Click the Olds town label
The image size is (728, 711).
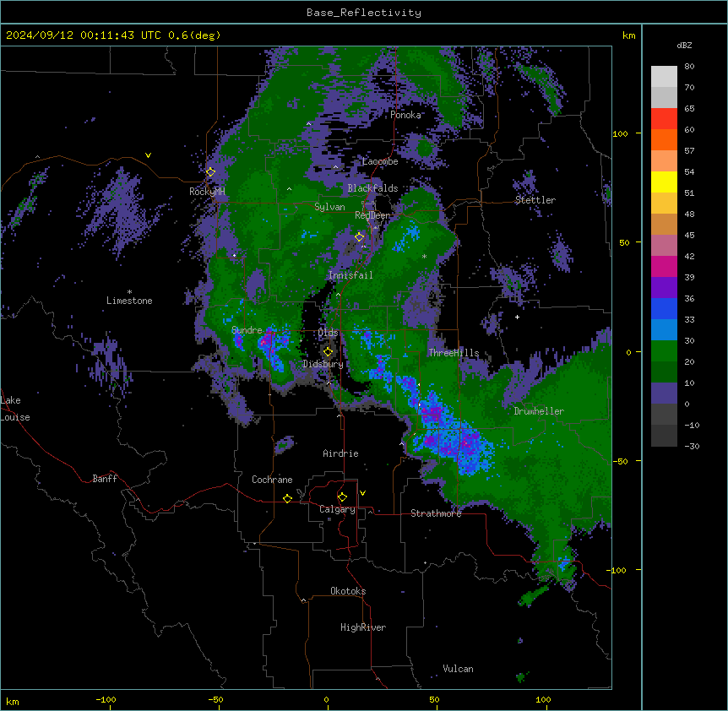coord(328,333)
